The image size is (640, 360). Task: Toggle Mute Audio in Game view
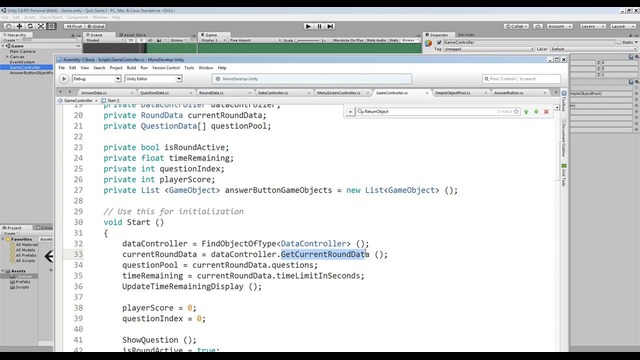click(x=376, y=40)
